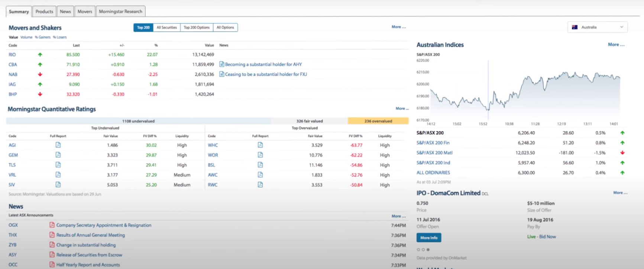Open WHC full report PDF icon
Viewport: 644px width, 269px height.
(260, 145)
